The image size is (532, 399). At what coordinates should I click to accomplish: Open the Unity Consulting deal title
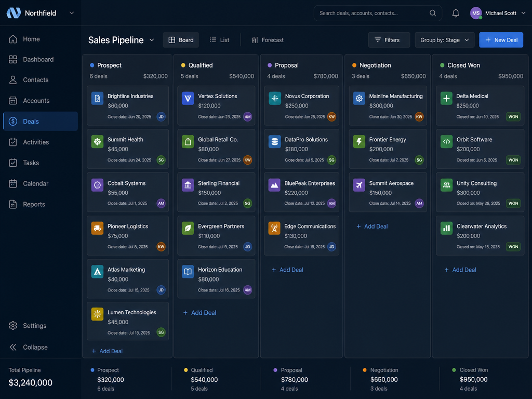pos(476,183)
